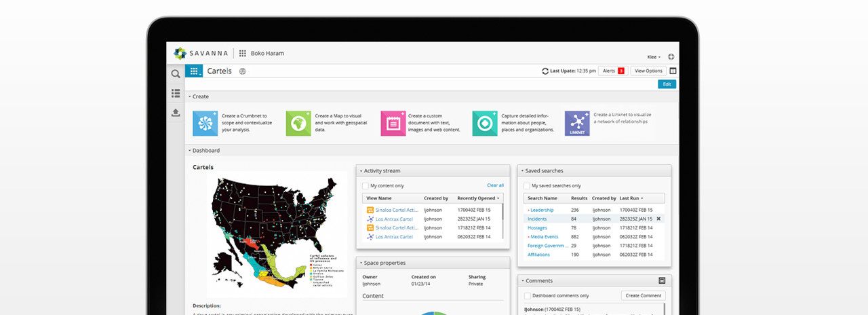Click the globe icon beside Cartels

(x=243, y=71)
